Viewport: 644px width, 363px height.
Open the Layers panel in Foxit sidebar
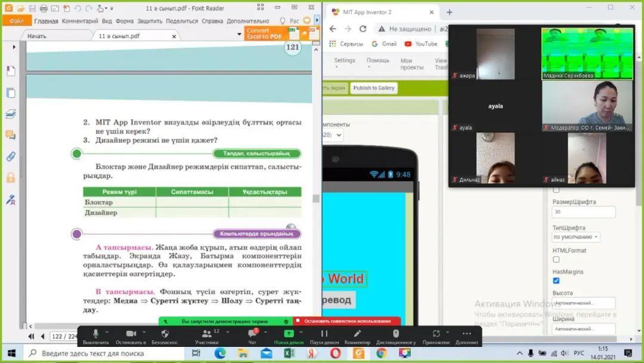(11, 114)
